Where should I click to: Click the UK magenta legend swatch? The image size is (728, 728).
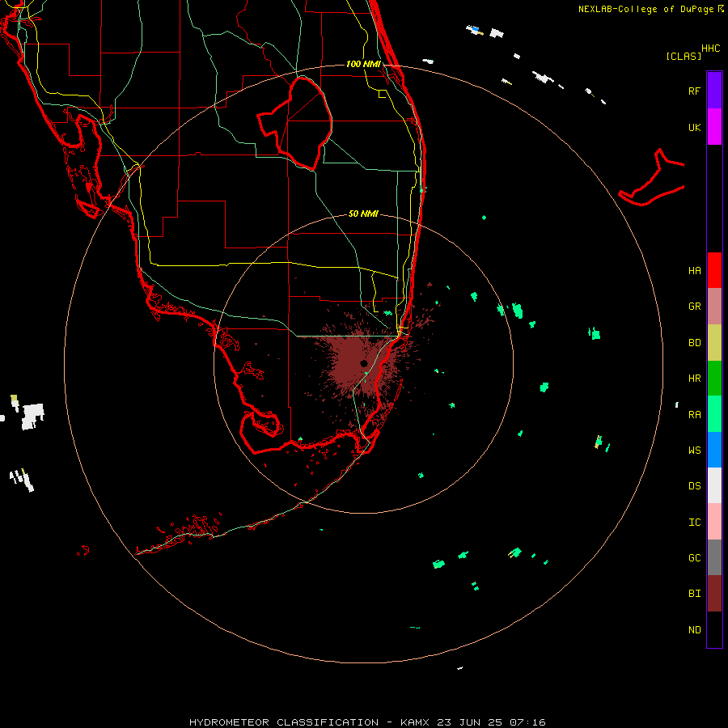tap(714, 127)
